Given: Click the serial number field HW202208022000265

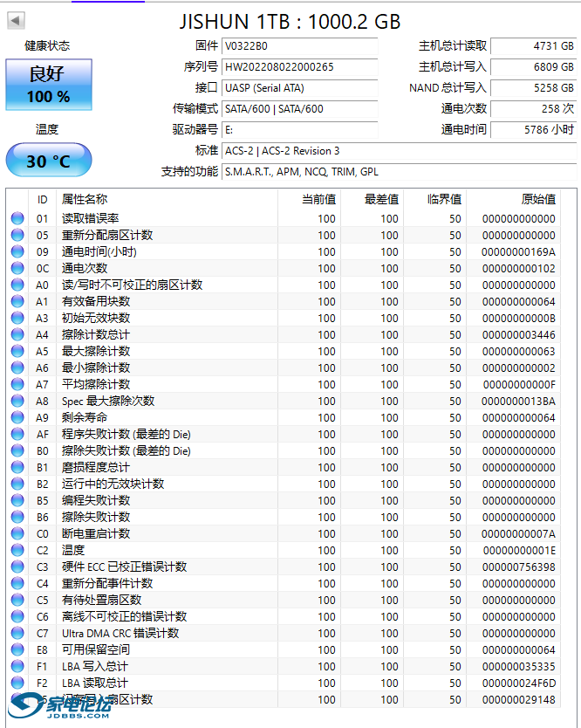Looking at the screenshot, I should click(x=300, y=67).
